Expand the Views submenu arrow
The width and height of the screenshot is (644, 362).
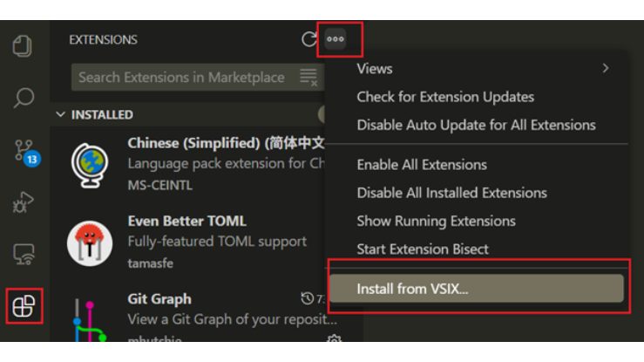(605, 68)
